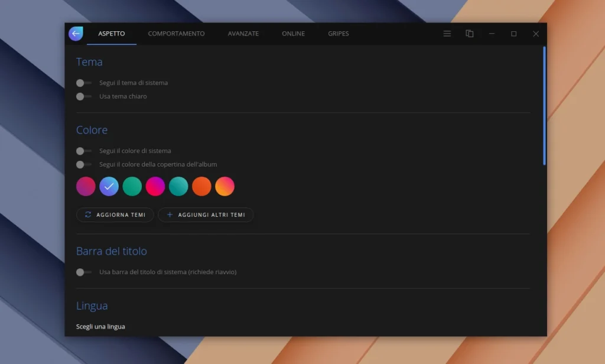Toggle 'Usa tema chiaro' switch
The height and width of the screenshot is (364, 605).
pyautogui.click(x=83, y=96)
